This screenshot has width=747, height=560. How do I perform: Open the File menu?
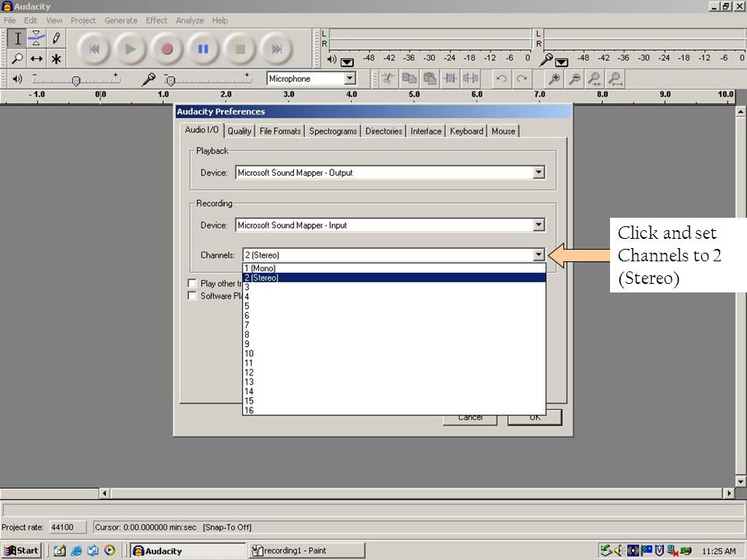(9, 20)
